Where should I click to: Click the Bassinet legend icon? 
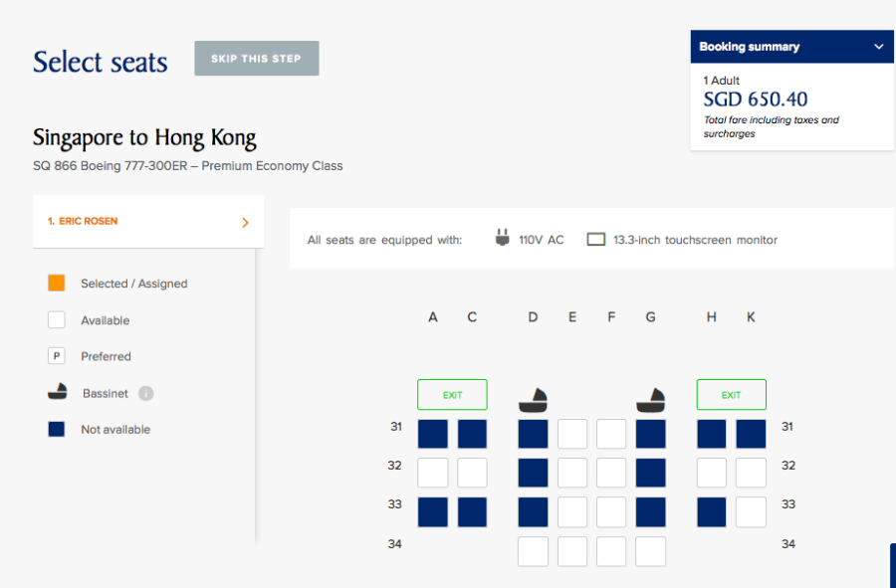57,392
